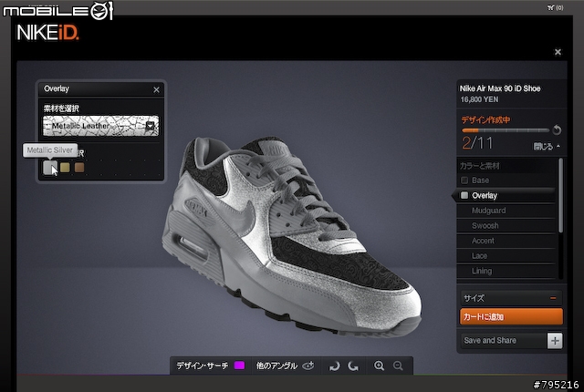Click the Nike Air Max 90 iD Shoe title
Viewport: 584px width, 392px height.
pyautogui.click(x=500, y=88)
